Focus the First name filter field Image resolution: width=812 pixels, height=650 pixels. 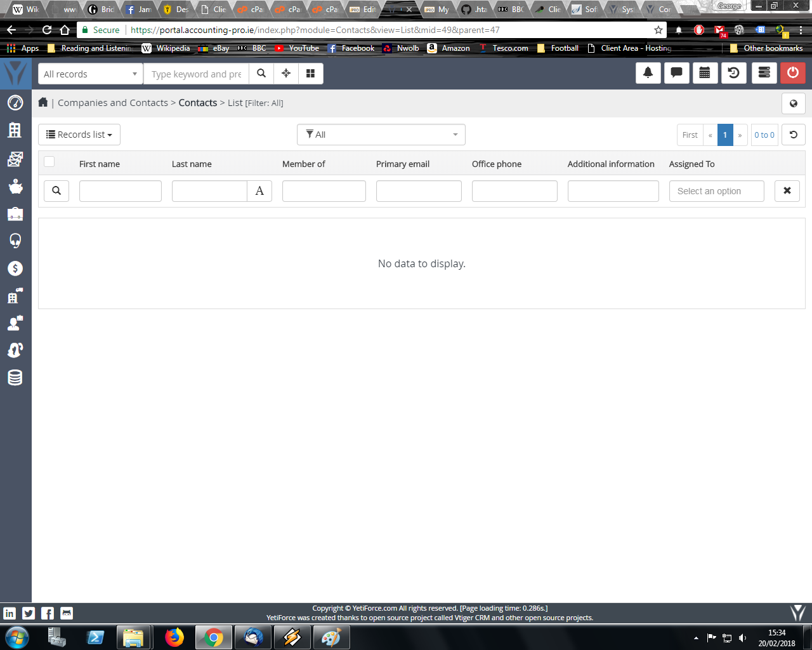coord(121,191)
